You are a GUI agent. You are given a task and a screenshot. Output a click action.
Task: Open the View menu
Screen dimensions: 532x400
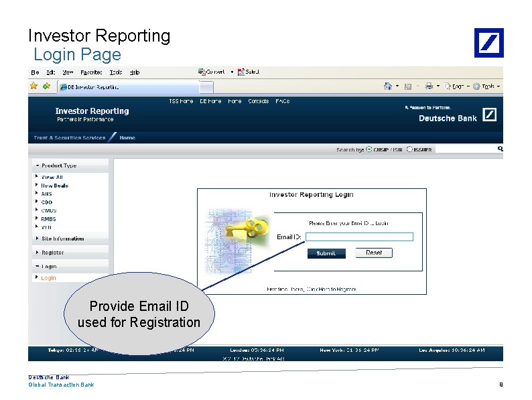(x=68, y=72)
